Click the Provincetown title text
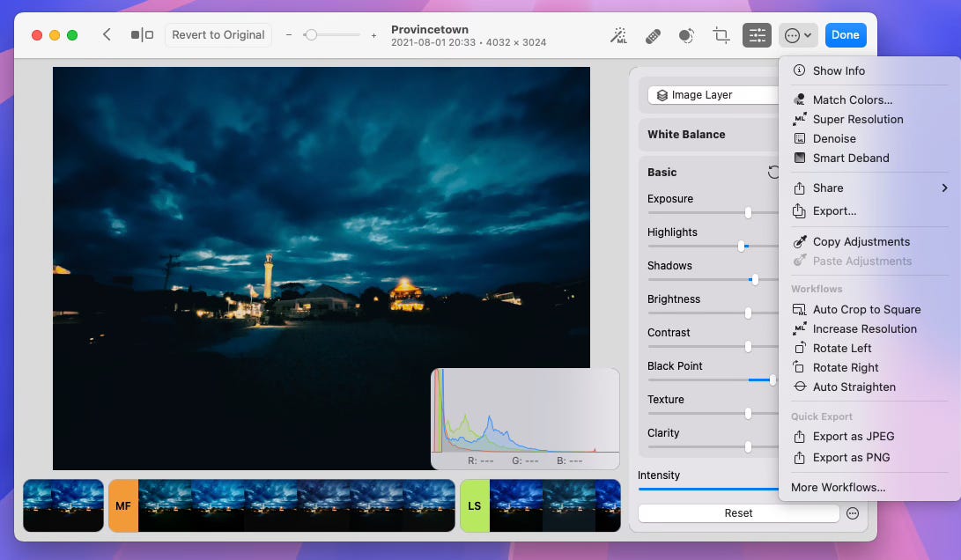This screenshot has height=560, width=961. click(x=430, y=29)
